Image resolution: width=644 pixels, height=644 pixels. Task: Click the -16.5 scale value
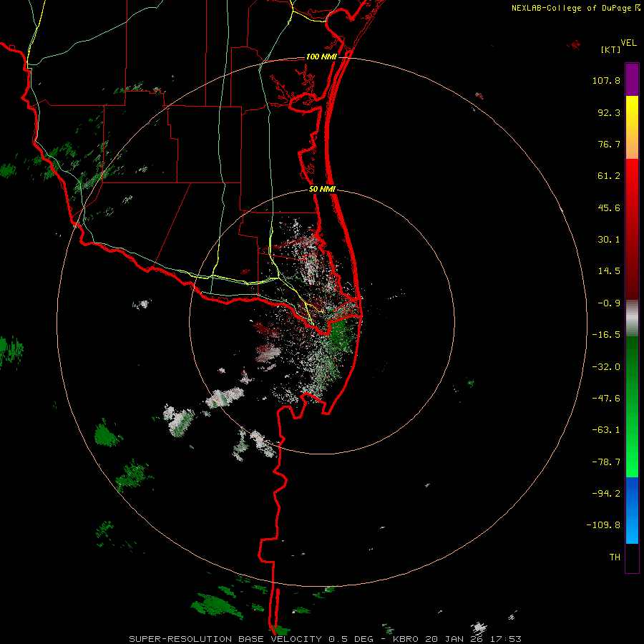pos(606,335)
